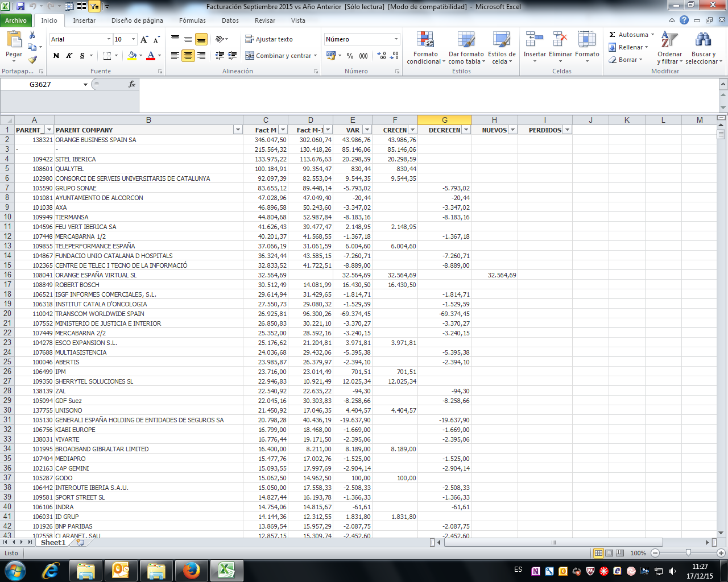Align text to vertical middle

tap(188, 39)
